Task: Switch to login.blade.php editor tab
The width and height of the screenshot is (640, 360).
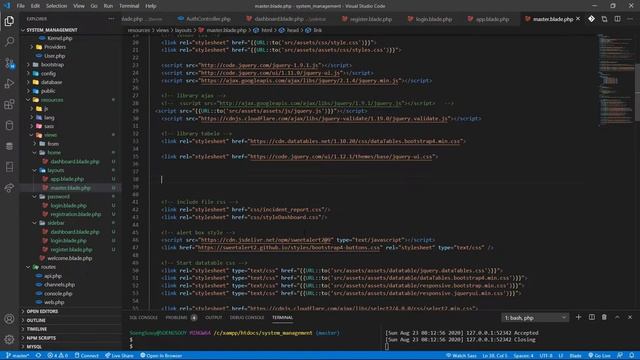Action: tap(430, 19)
